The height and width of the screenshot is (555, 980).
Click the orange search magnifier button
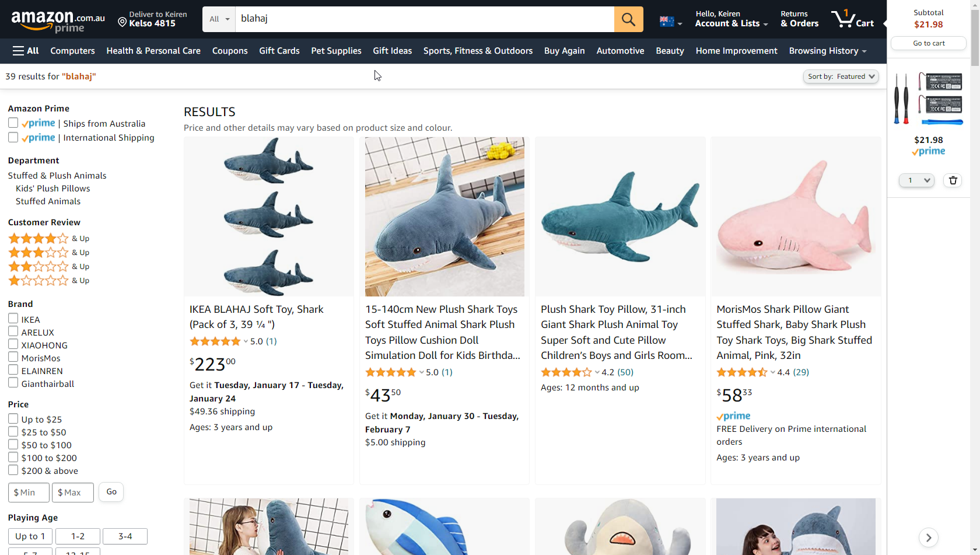[x=628, y=19]
